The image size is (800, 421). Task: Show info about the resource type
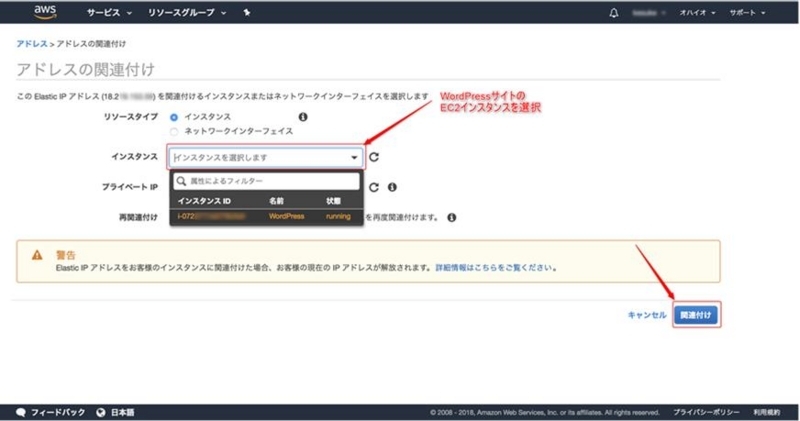pyautogui.click(x=303, y=117)
